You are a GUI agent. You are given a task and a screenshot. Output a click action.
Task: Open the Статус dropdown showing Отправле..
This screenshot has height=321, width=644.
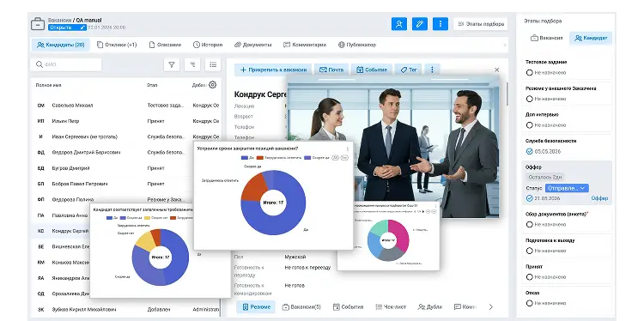pyautogui.click(x=567, y=188)
